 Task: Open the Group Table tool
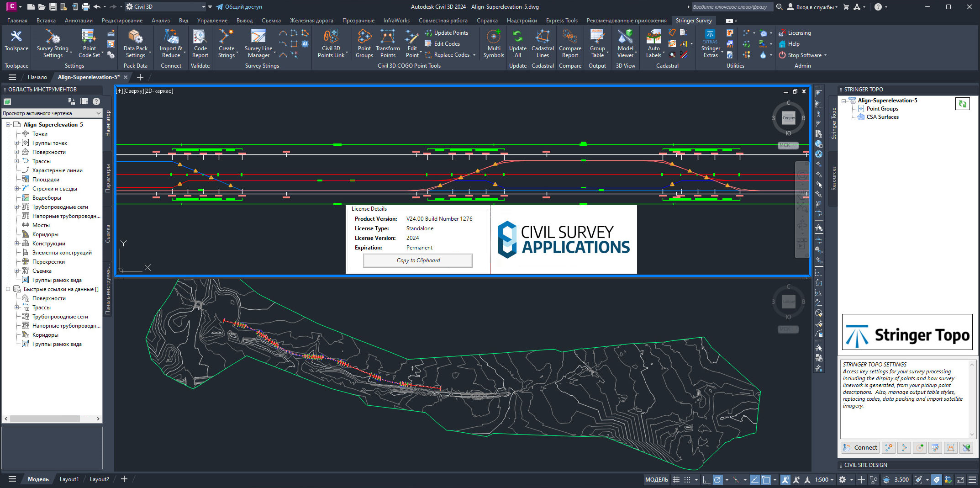tap(597, 43)
